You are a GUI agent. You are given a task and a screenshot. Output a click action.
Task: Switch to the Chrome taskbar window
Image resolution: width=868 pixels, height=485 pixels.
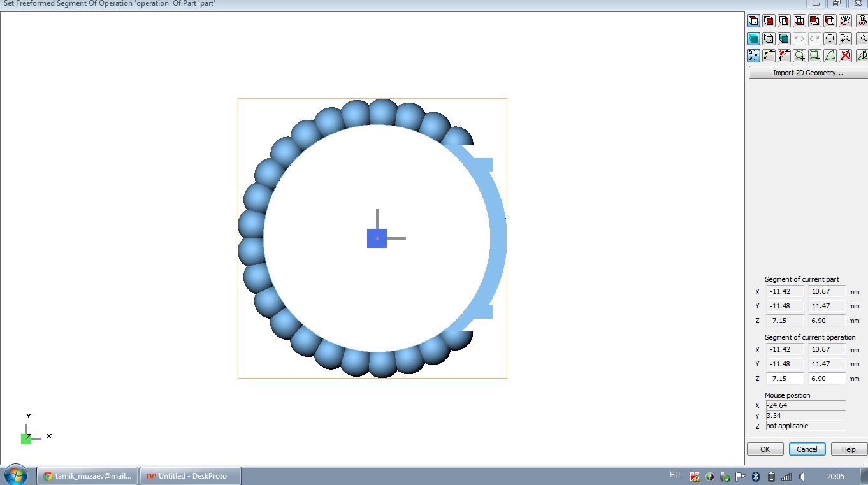[x=87, y=476]
